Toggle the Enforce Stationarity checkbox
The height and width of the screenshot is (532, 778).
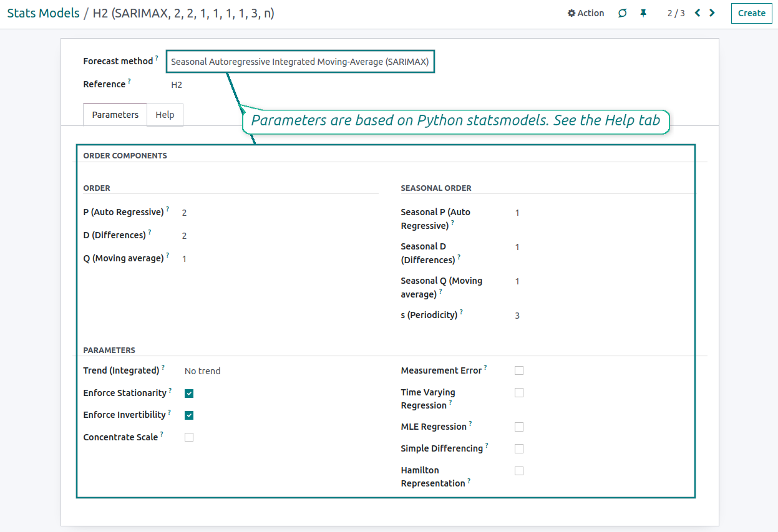coord(189,394)
